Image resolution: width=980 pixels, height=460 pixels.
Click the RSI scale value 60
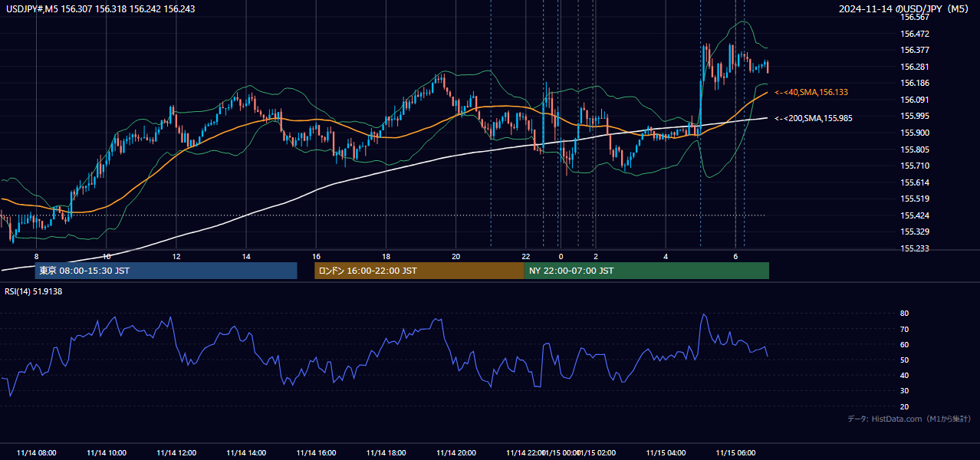coord(905,344)
